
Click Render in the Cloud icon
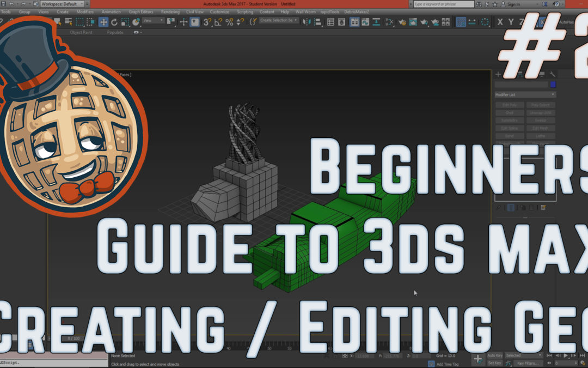434,22
